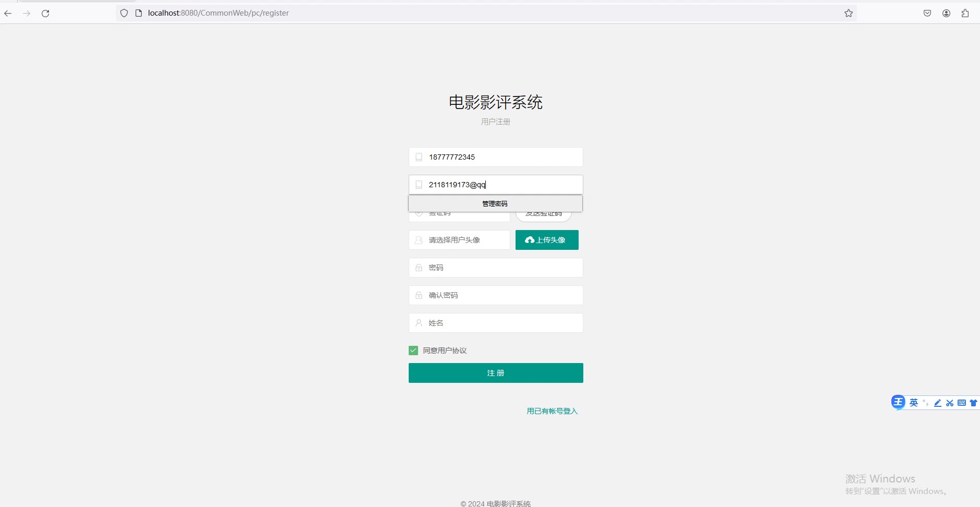The height and width of the screenshot is (507, 980).
Task: Click the © 2024 电影影评系统 footer text
Action: click(496, 503)
